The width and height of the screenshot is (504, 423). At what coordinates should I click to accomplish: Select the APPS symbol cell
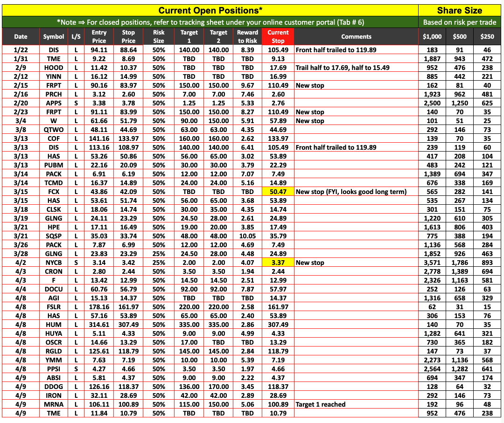(x=54, y=103)
